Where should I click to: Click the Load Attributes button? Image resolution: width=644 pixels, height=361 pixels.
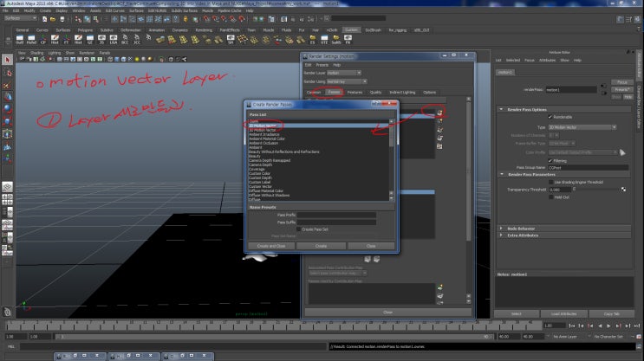coord(563,313)
